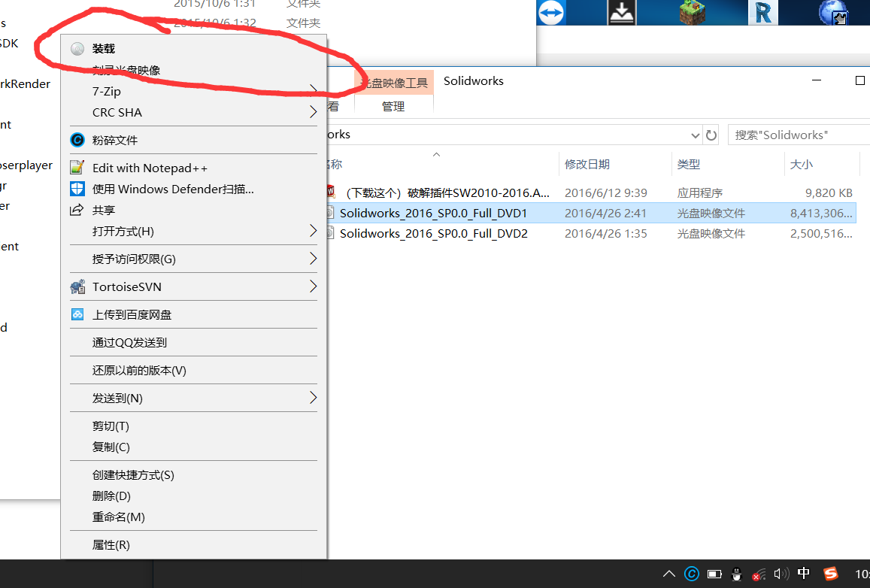
Task: Click the crack plugin file's red icon
Action: click(x=330, y=192)
